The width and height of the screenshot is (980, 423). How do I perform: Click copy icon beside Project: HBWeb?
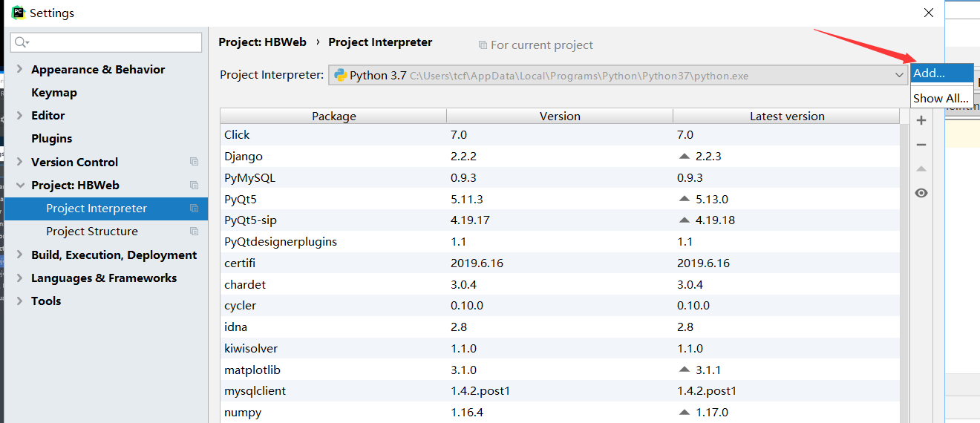pos(194,185)
